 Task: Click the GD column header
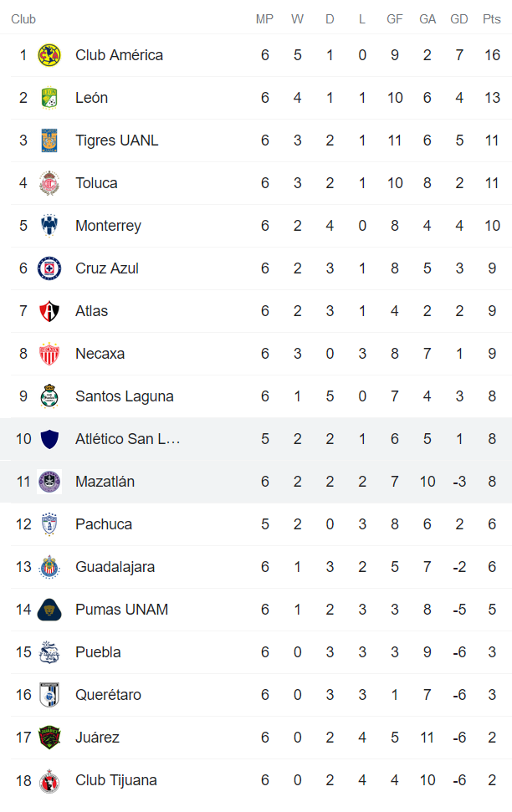[458, 18]
